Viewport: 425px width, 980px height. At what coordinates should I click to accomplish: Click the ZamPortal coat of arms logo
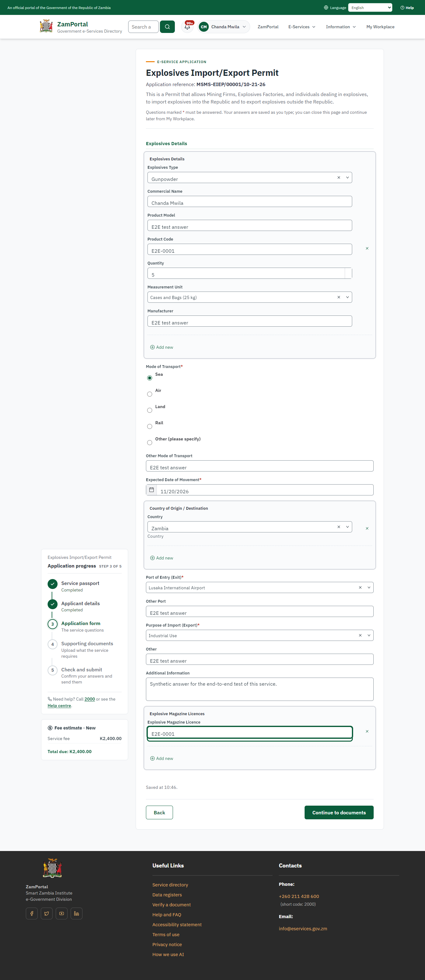(x=46, y=26)
